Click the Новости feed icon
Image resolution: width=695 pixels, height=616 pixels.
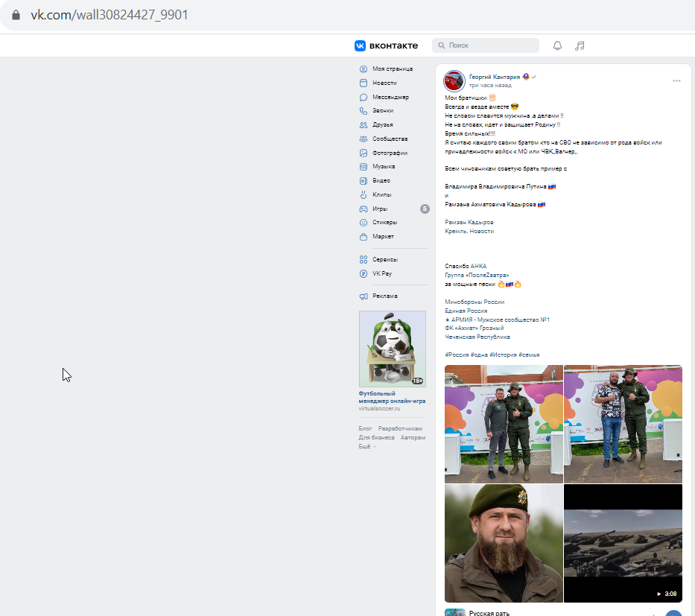[364, 83]
